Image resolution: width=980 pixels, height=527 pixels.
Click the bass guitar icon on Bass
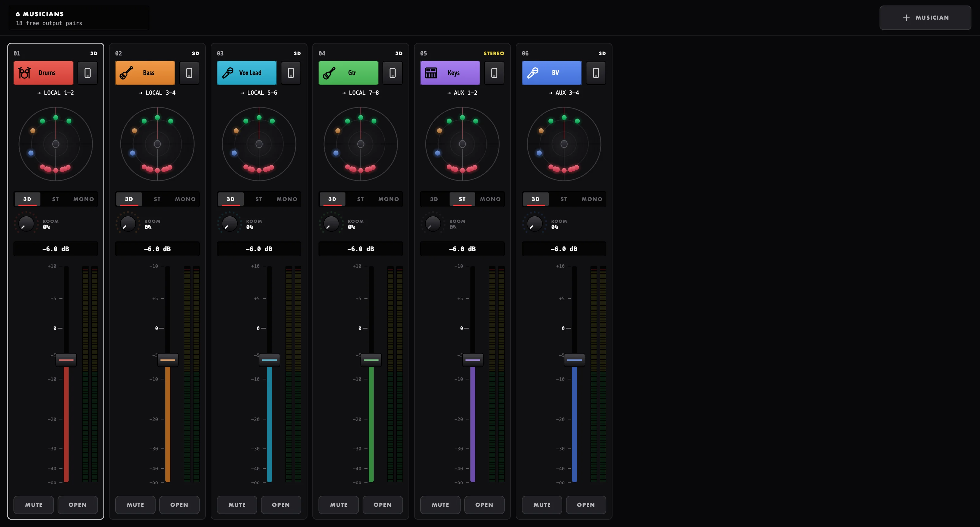point(126,73)
